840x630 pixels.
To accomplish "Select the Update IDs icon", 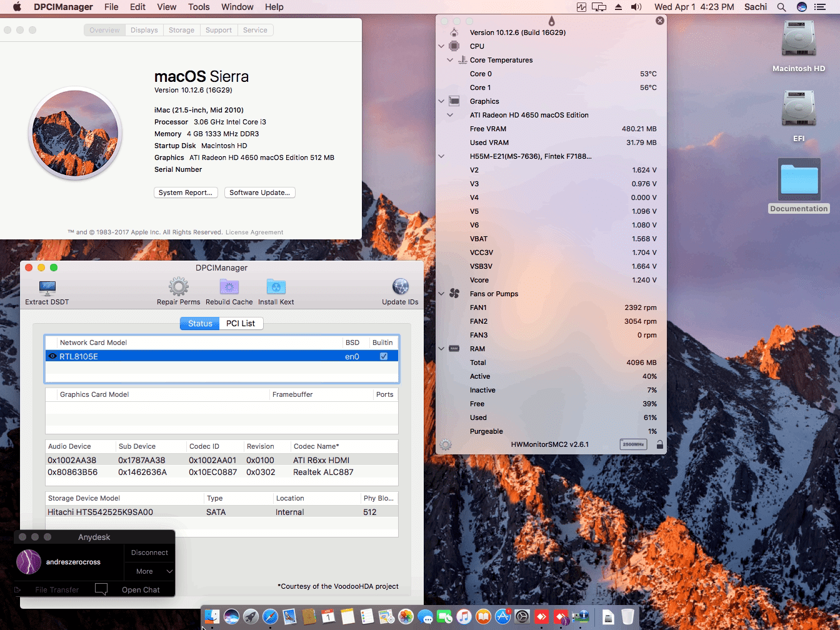I will tap(399, 288).
